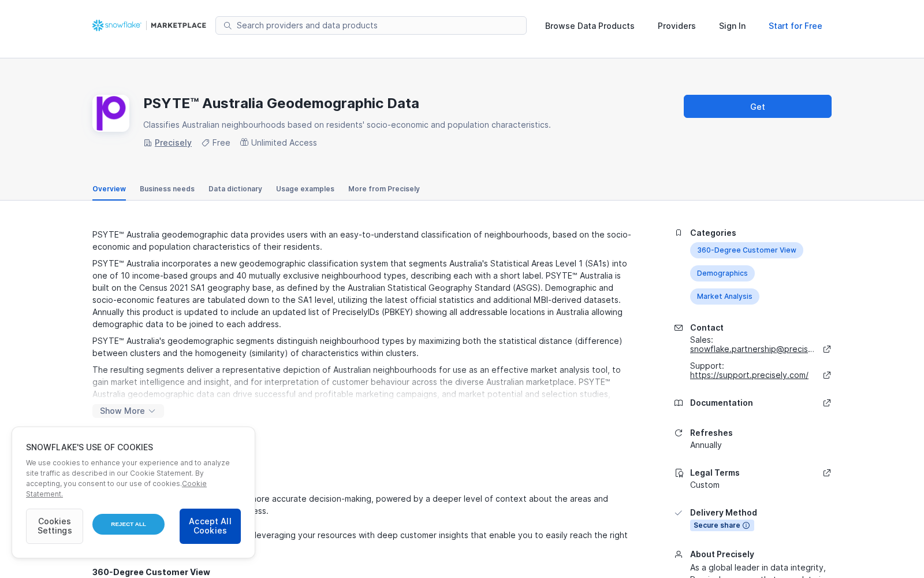The height and width of the screenshot is (578, 924).
Task: Click the Free price label
Action: [x=221, y=143]
